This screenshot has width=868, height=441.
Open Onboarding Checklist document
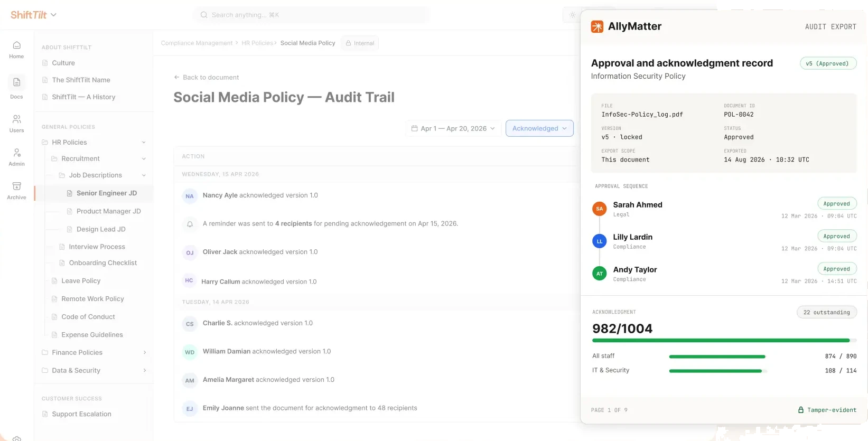pos(103,262)
